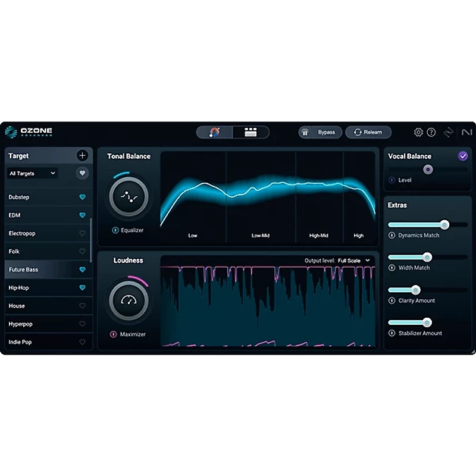Add a new target with the plus icon
Viewport: 476px width, 476px height.
(x=82, y=155)
